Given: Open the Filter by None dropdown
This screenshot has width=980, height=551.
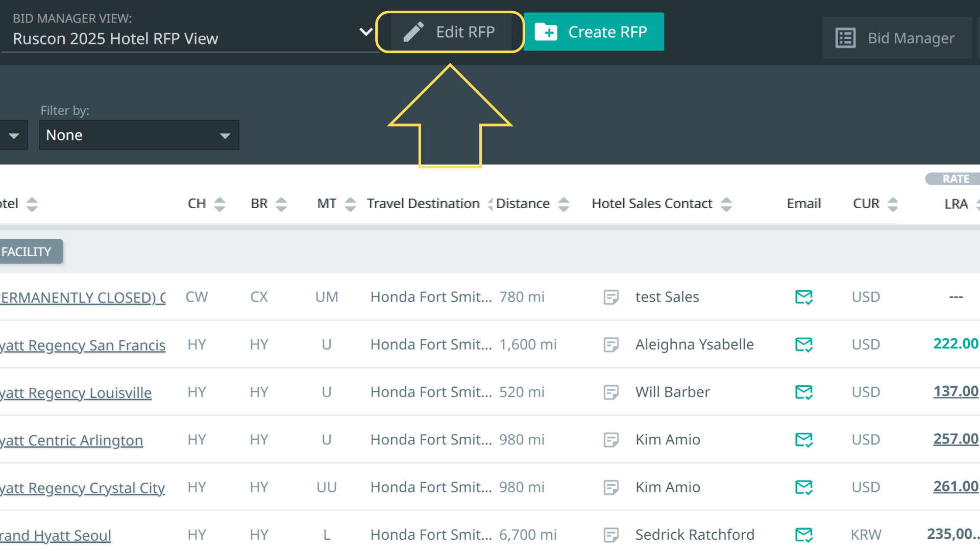Looking at the screenshot, I should coord(139,135).
